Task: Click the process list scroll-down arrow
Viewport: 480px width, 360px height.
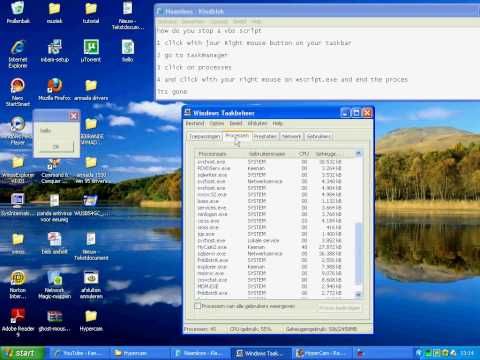Action: tap(359, 294)
